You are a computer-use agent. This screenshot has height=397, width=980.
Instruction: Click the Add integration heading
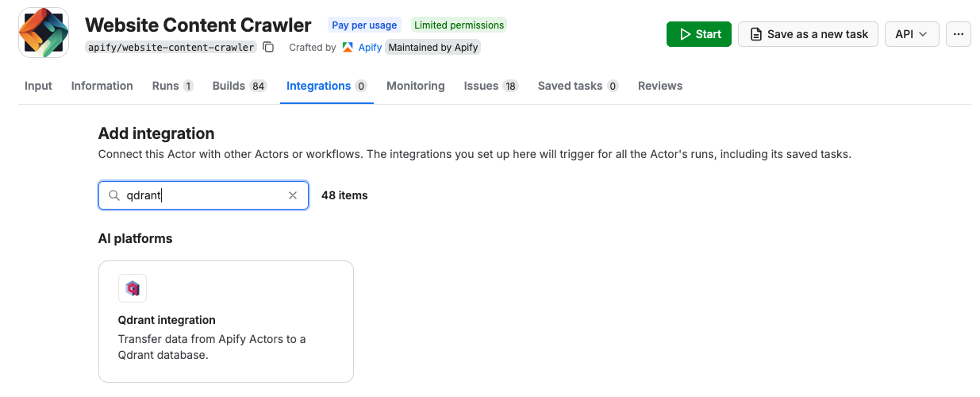(x=156, y=133)
